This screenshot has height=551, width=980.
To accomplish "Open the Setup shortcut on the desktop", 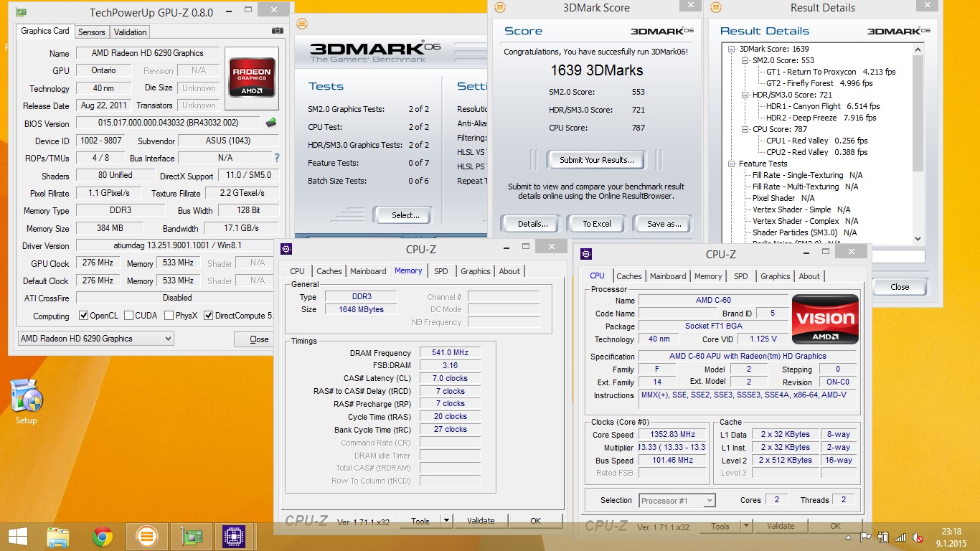I will (x=26, y=402).
